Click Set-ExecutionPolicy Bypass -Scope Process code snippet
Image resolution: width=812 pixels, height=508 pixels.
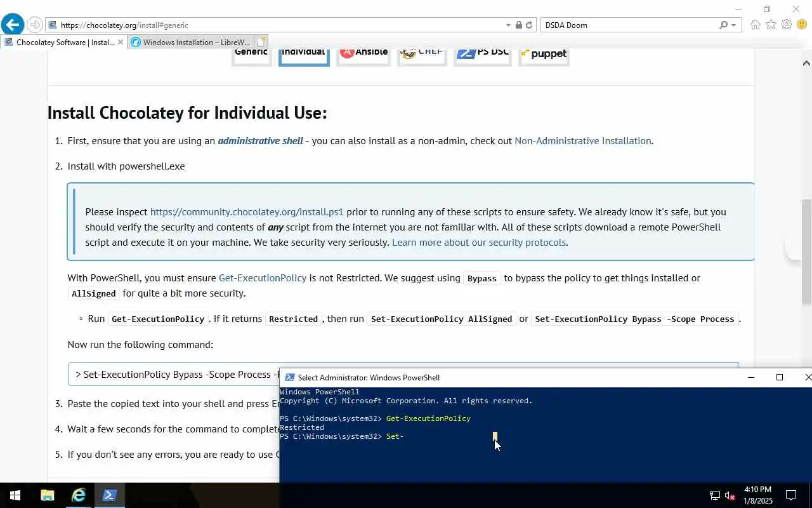click(634, 319)
